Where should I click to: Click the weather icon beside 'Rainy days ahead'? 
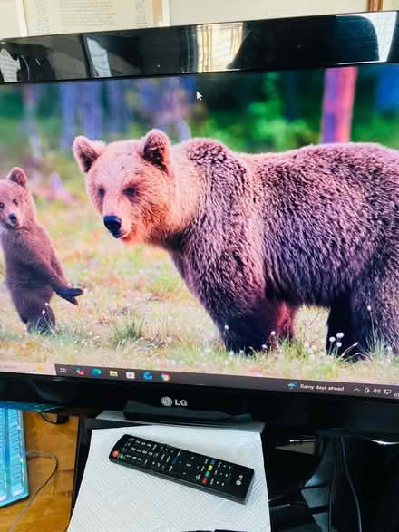(x=293, y=385)
